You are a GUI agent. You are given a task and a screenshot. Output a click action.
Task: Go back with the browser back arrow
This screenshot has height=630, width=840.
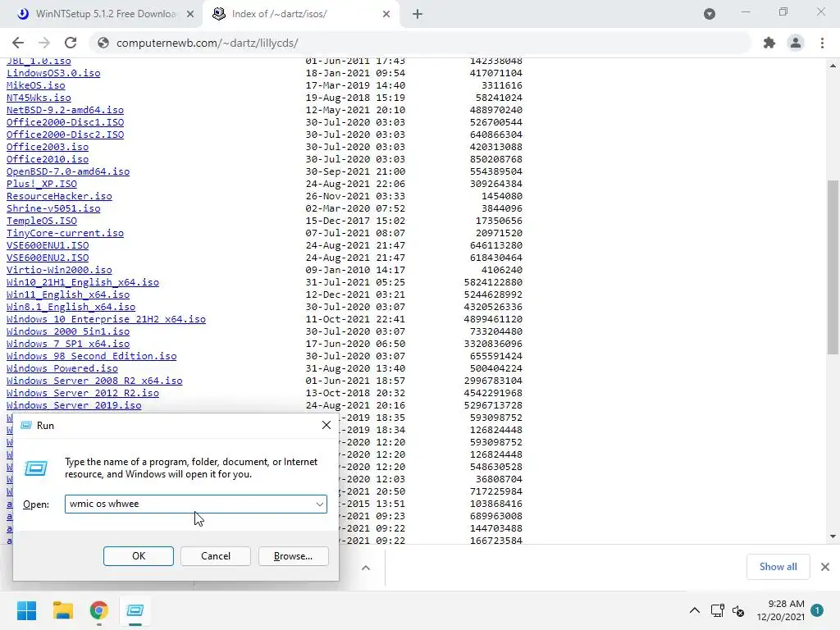coord(18,43)
